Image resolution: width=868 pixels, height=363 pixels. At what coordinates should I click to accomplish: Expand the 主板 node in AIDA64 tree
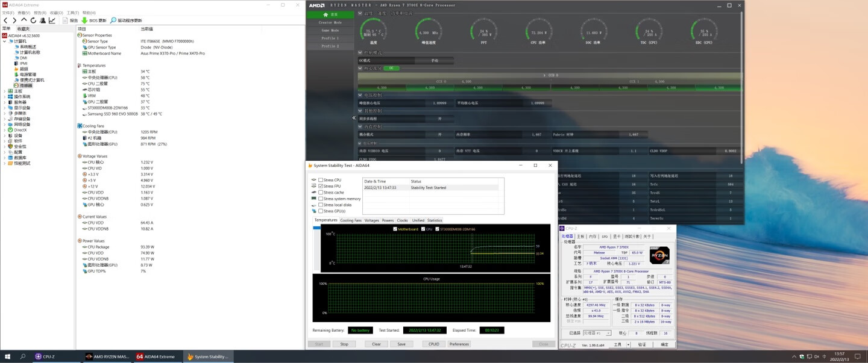5,91
